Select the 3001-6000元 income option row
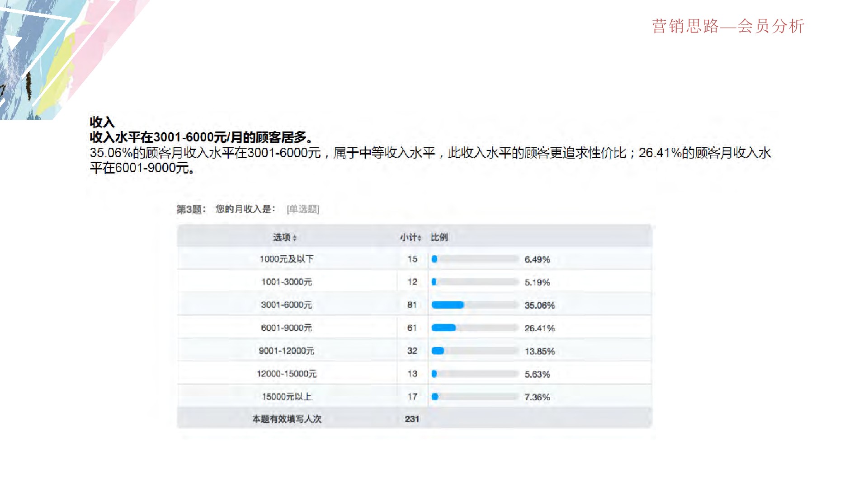The height and width of the screenshot is (488, 868). coord(288,305)
